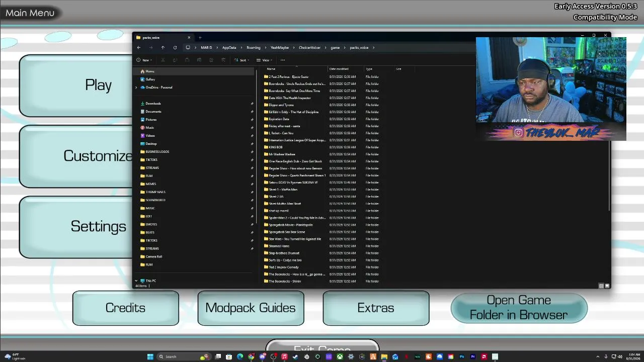Click the pin icon beside Documents
Viewport: 644px width, 362px height.
point(252,112)
